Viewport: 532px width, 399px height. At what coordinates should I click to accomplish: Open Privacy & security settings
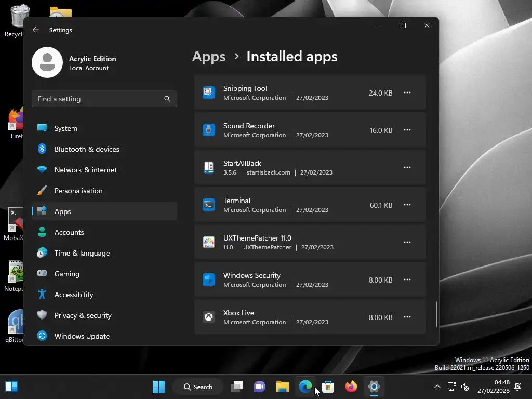(x=104, y=315)
